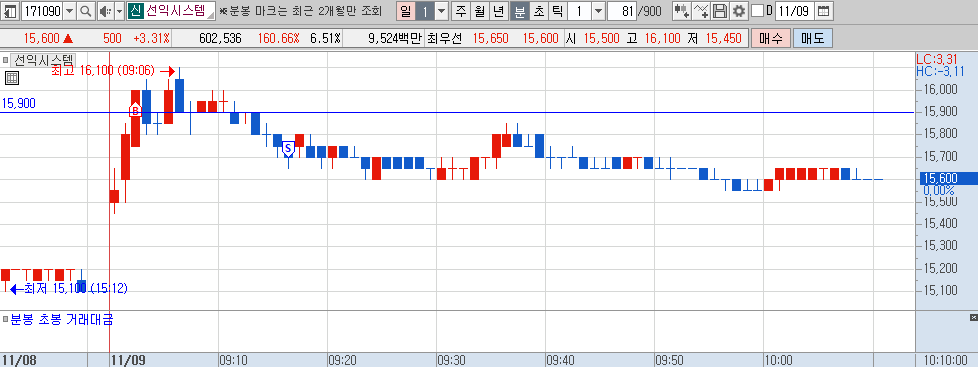Click the 9,524백만 trading value
Viewport: 978px width, 367px height.
395,39
